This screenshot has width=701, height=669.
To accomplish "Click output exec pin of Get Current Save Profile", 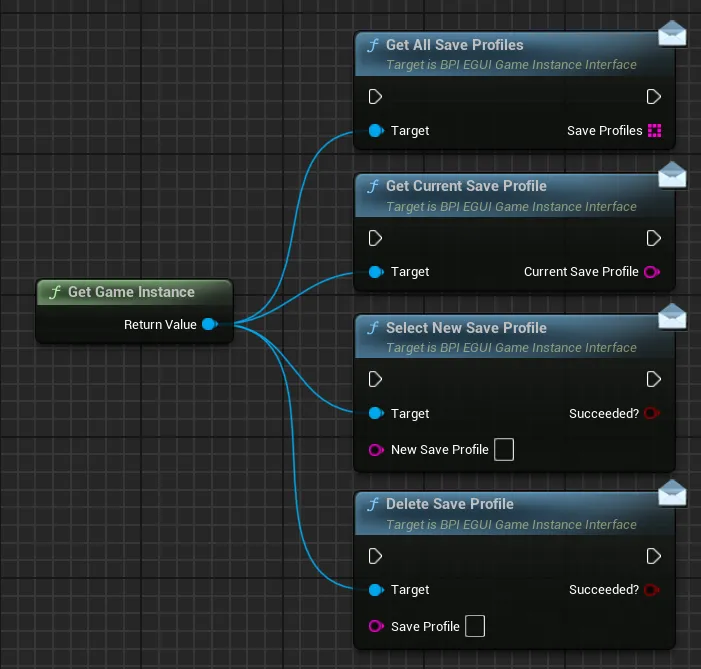I will [x=654, y=238].
